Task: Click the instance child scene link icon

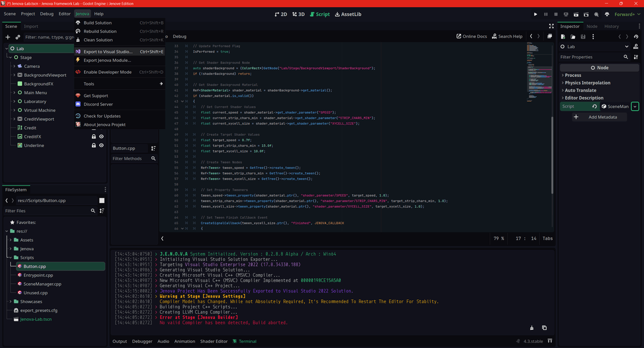Action: 18,37
